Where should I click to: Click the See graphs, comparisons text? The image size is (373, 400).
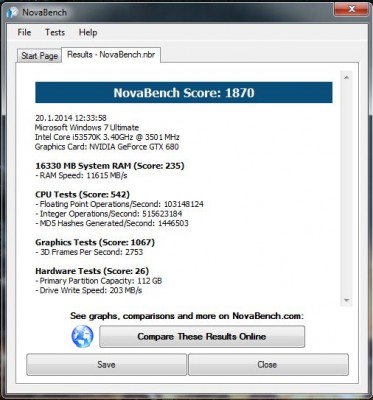click(187, 316)
